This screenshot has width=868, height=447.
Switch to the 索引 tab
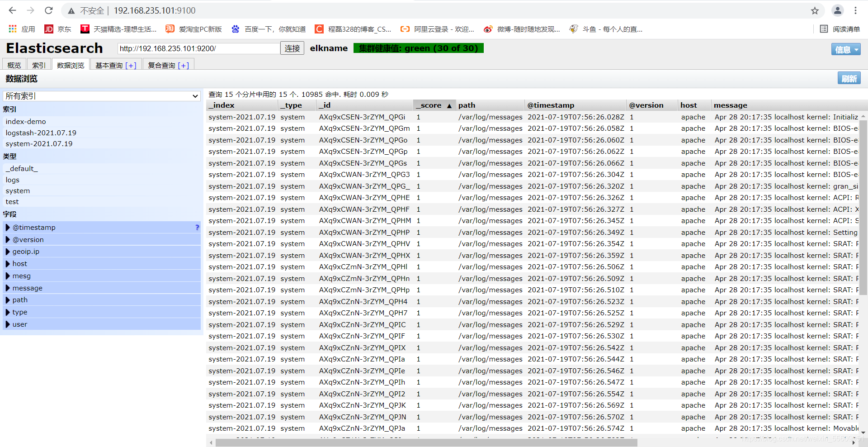pyautogui.click(x=39, y=65)
